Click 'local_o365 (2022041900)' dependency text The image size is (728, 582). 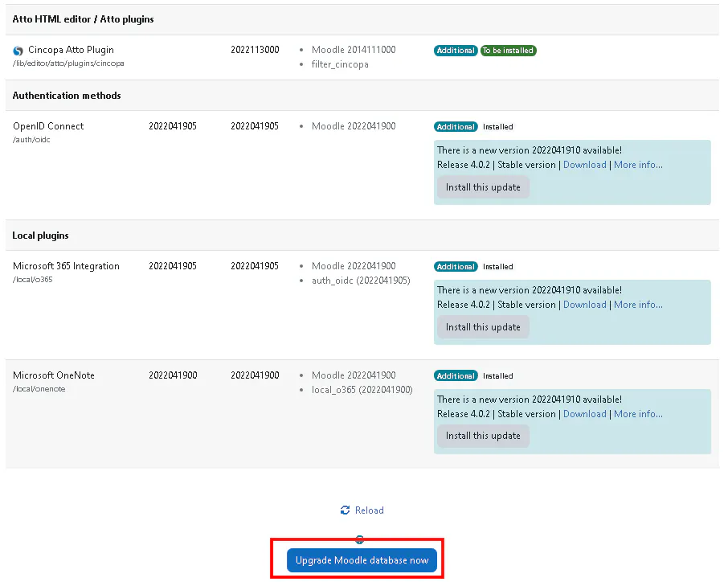[x=362, y=390]
